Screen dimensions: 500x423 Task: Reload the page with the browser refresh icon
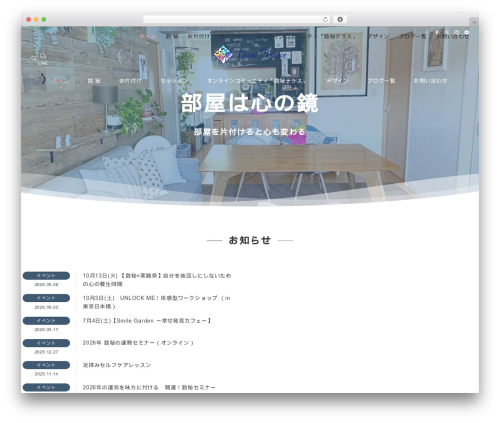pos(326,19)
